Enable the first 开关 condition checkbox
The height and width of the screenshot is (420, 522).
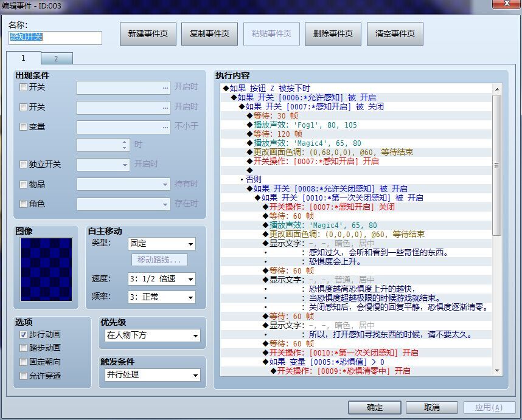[x=23, y=88]
